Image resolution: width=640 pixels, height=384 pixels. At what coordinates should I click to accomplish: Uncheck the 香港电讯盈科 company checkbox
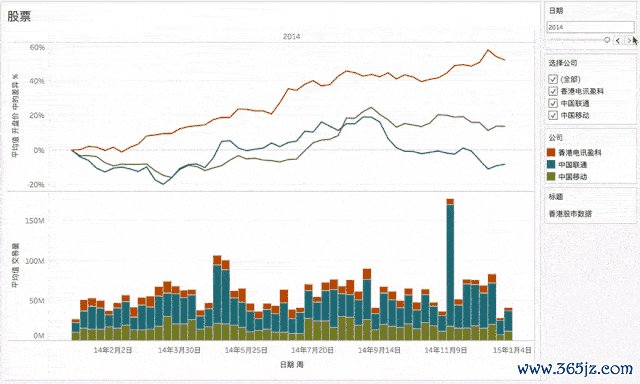(x=553, y=91)
